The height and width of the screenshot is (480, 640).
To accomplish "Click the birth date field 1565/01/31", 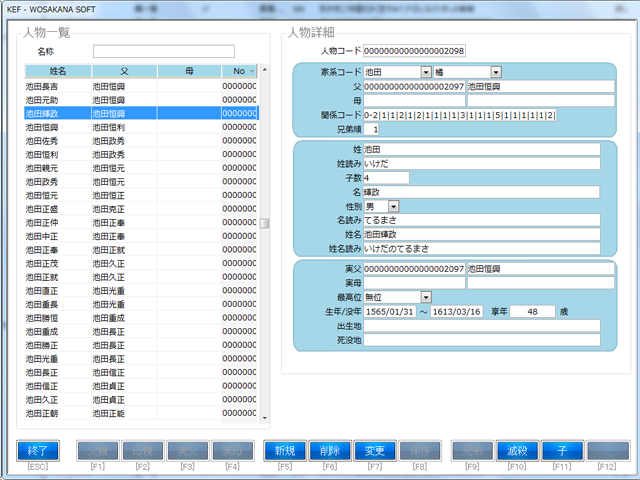I will pyautogui.click(x=390, y=312).
